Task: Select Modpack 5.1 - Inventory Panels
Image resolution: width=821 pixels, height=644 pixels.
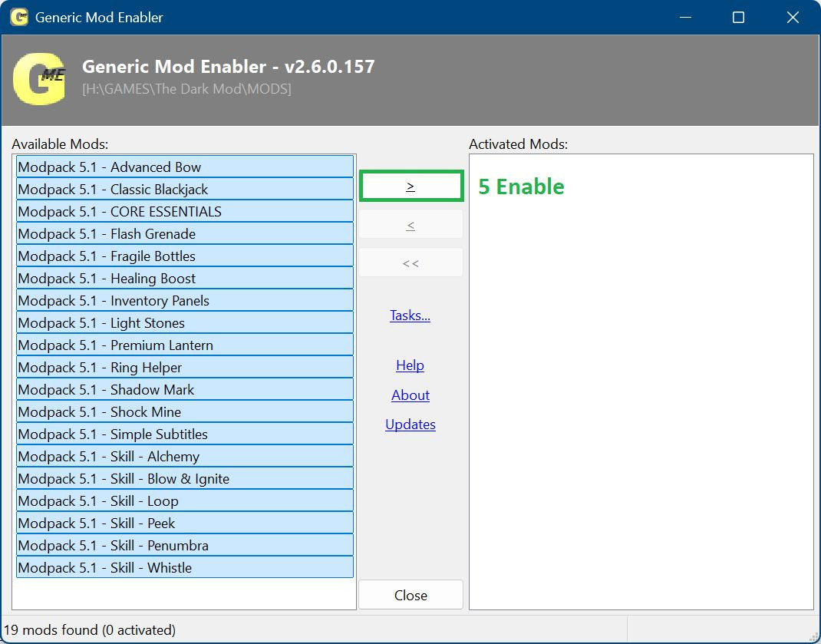Action: [185, 300]
